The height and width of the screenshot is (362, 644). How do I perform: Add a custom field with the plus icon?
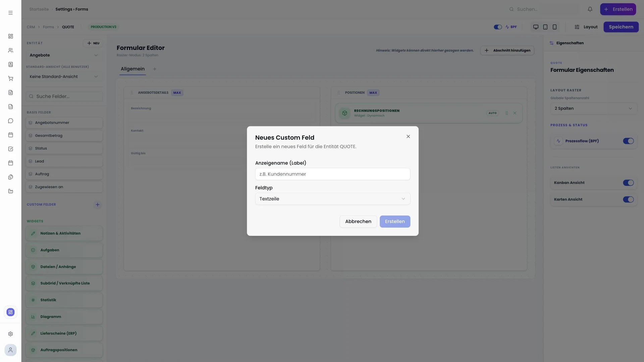[x=98, y=204]
